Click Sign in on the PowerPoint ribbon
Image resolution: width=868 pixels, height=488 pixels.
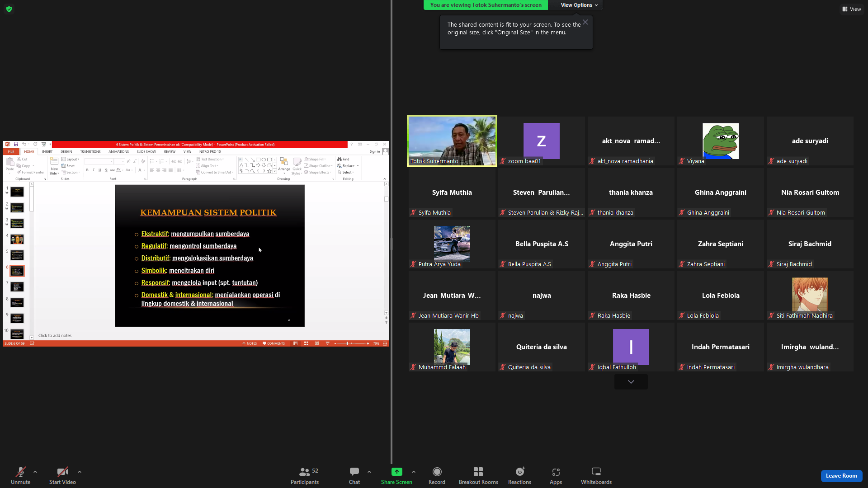375,152
